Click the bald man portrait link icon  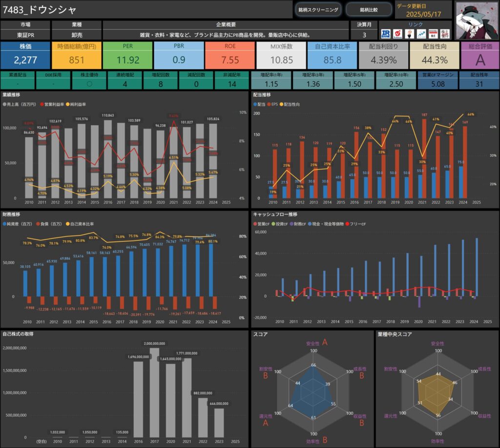click(x=410, y=34)
